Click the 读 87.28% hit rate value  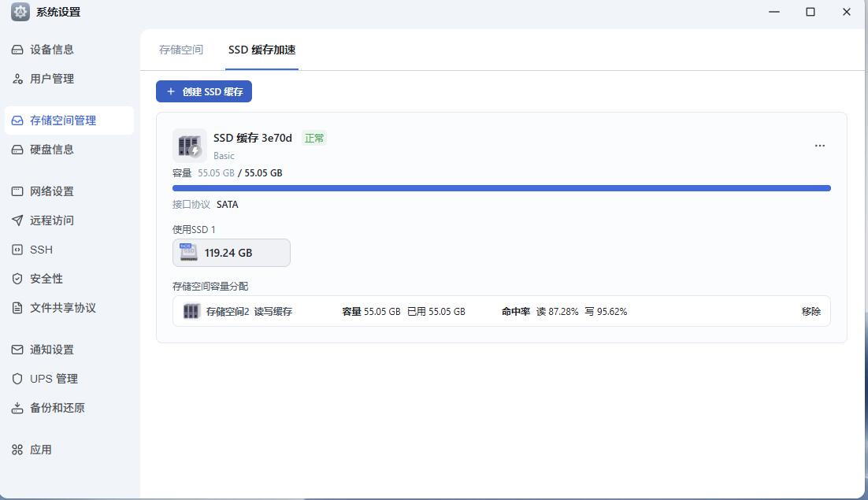tap(557, 311)
